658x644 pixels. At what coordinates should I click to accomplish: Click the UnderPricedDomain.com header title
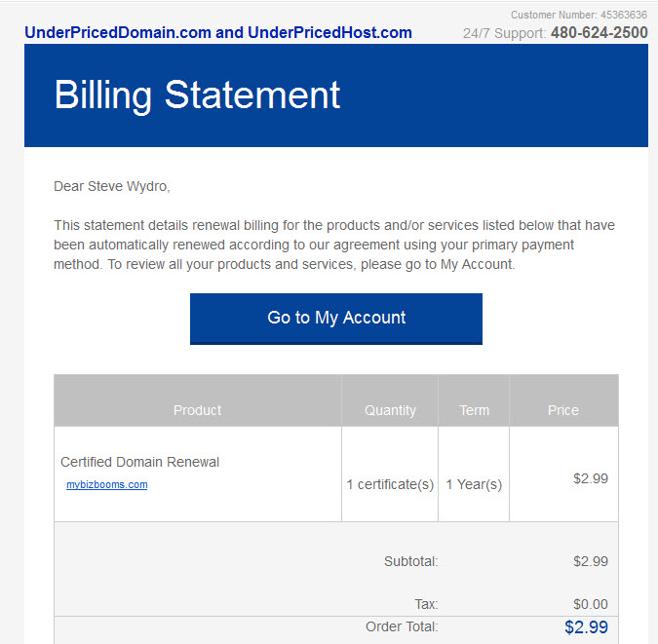coord(218,32)
